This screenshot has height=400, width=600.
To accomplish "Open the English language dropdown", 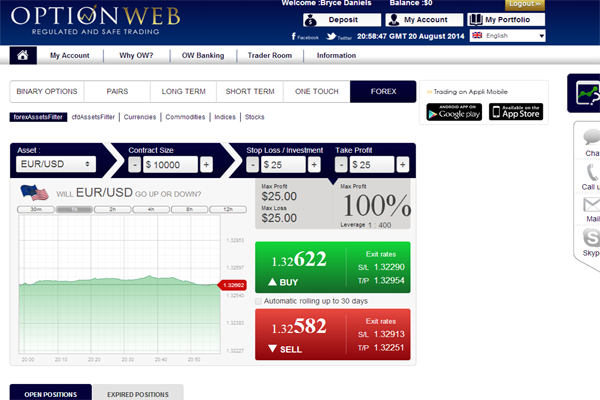I will coord(507,36).
